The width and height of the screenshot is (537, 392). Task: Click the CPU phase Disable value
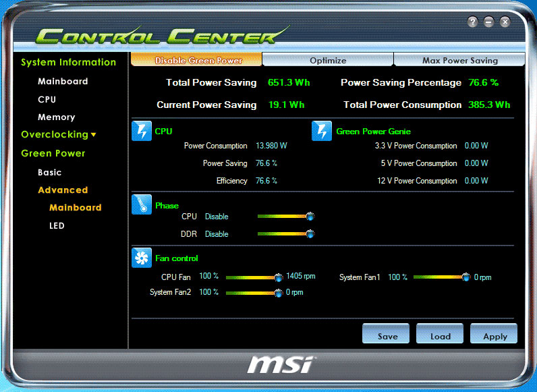217,217
